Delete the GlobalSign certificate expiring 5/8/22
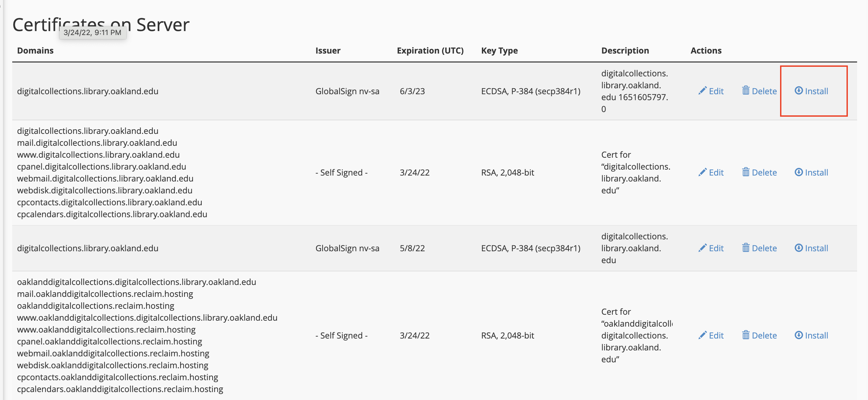This screenshot has width=868, height=400. (759, 248)
